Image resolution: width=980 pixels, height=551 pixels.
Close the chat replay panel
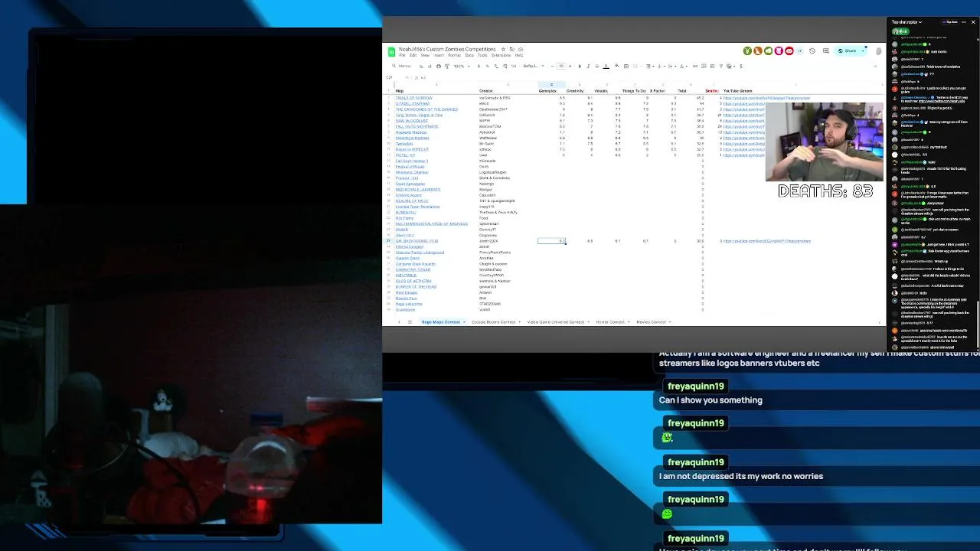973,22
